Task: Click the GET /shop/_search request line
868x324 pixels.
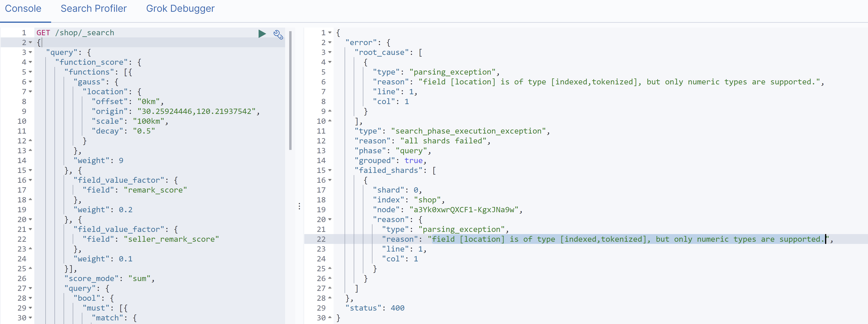Action: point(75,33)
